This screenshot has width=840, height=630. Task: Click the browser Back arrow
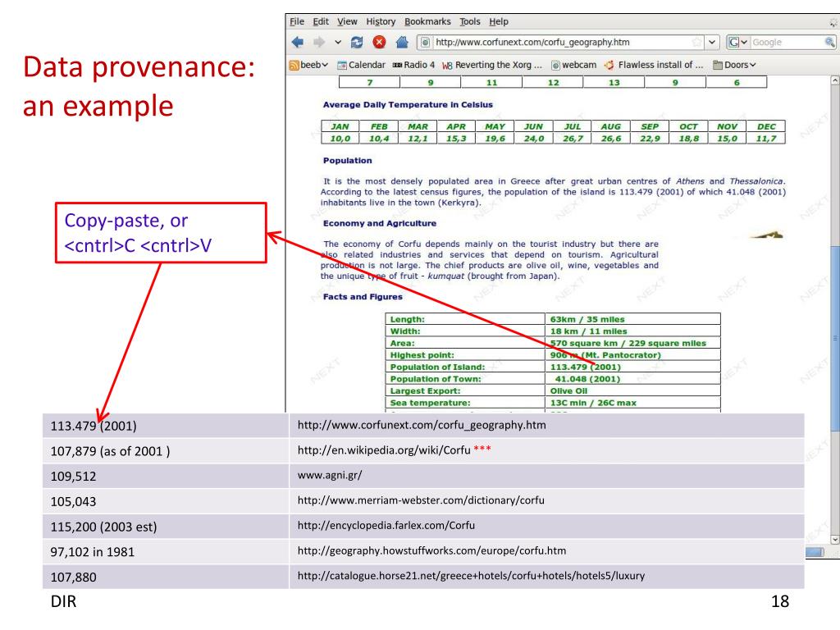pos(297,42)
